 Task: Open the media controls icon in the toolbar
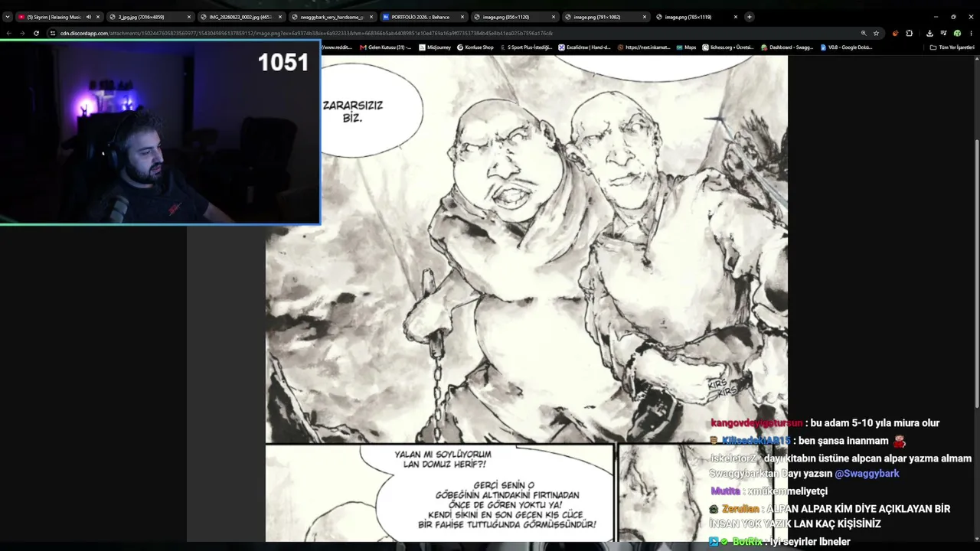point(943,33)
